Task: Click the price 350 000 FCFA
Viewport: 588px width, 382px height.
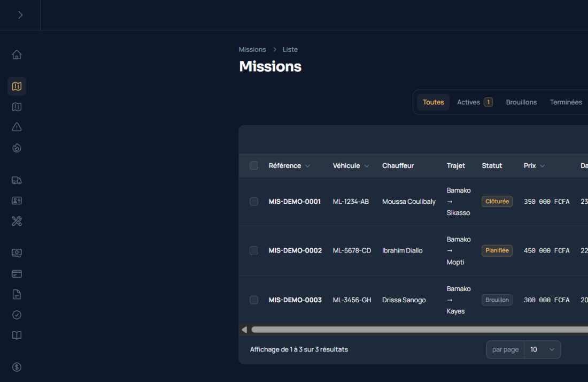Action: point(546,202)
